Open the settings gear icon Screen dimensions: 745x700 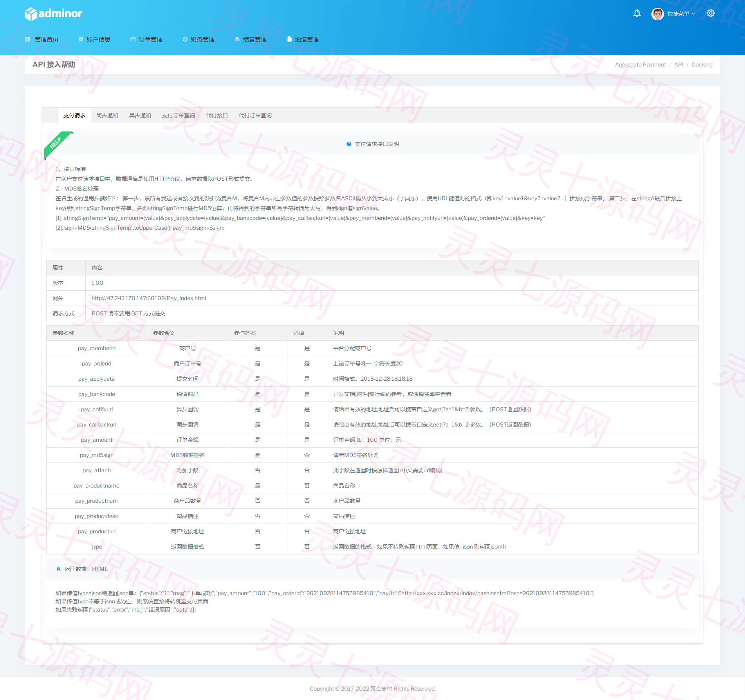[711, 13]
